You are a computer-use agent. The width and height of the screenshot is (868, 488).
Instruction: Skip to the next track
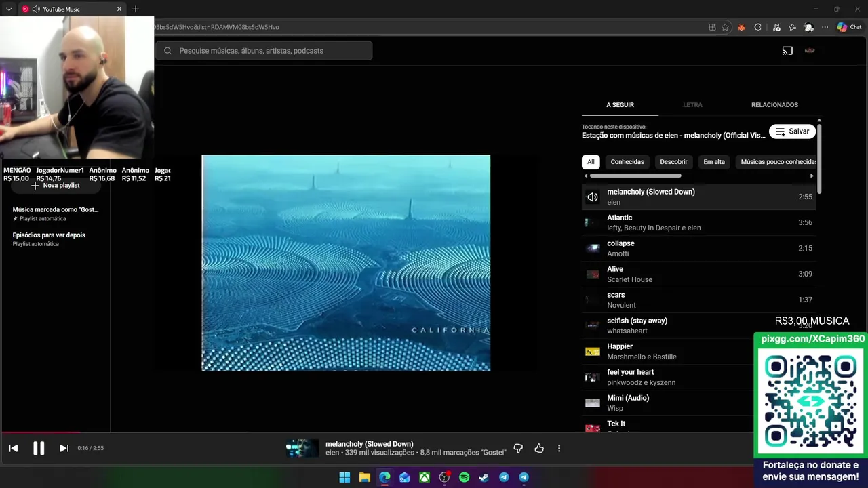[64, 448]
